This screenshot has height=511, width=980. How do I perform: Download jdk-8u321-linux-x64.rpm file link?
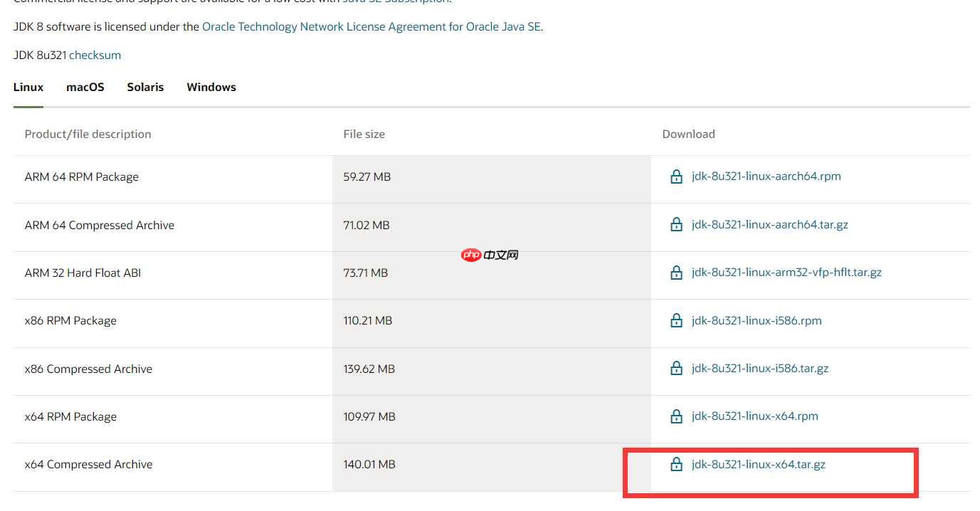pos(754,416)
